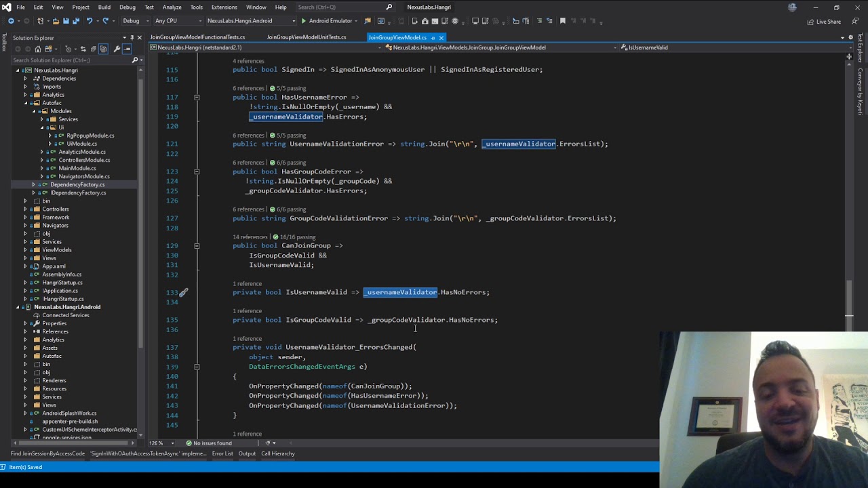
Task: Open the Build menu
Action: (x=104, y=7)
